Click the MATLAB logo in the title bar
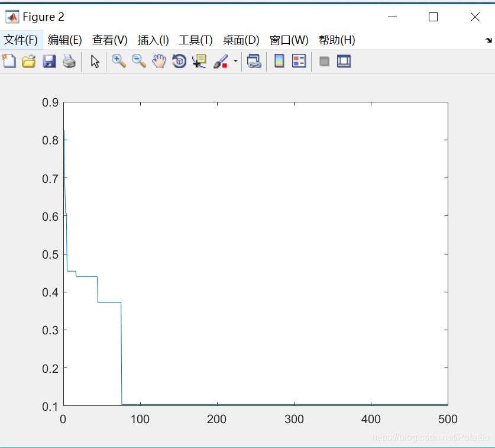Image resolution: width=495 pixels, height=448 pixels. click(x=12, y=17)
